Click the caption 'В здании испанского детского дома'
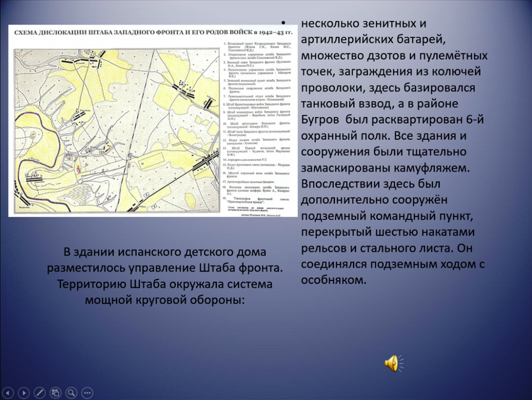 point(165,252)
